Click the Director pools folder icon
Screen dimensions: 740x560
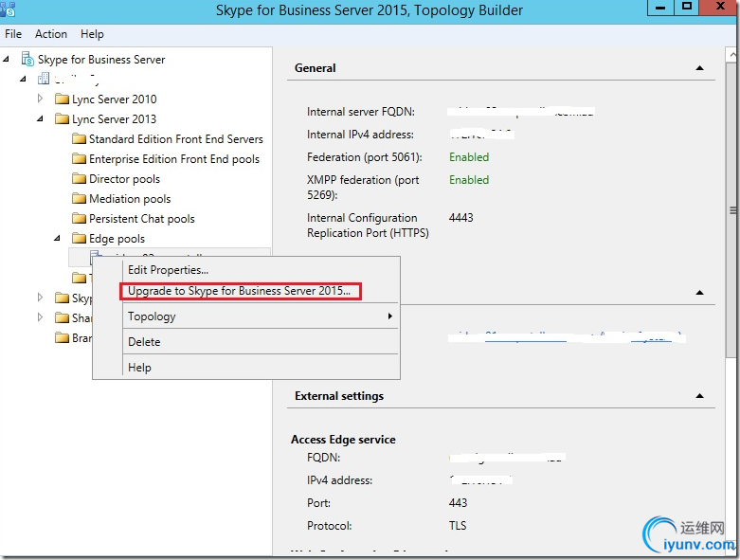pyautogui.click(x=80, y=179)
